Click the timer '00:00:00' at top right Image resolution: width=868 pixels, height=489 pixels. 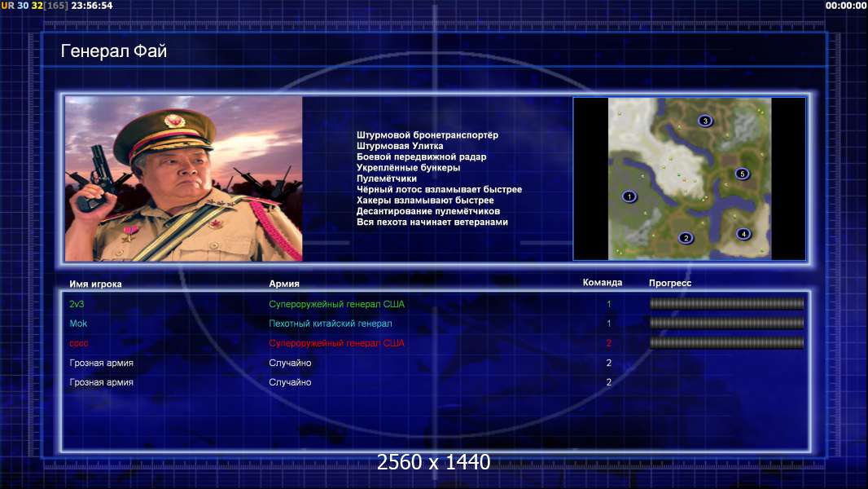tap(846, 6)
